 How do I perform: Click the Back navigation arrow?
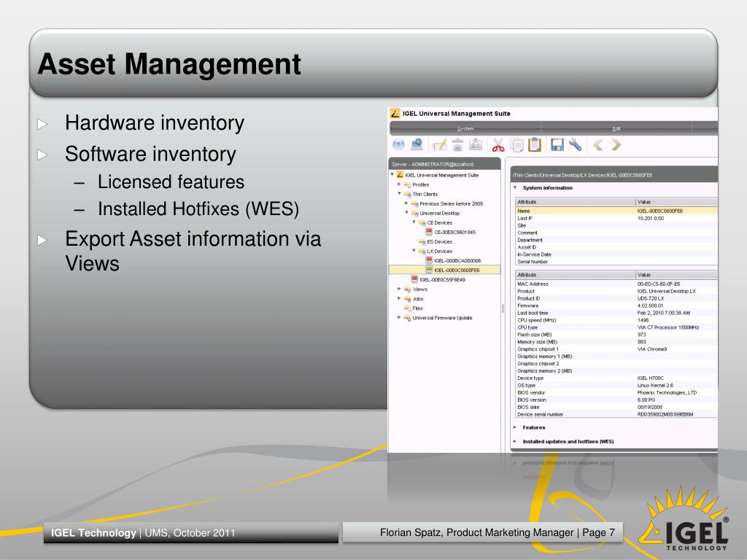click(598, 145)
